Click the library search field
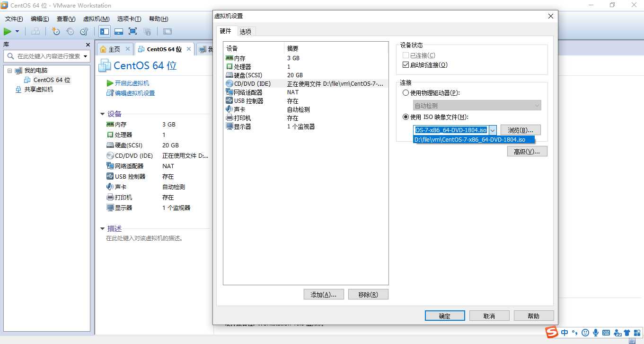644x344 pixels. pyautogui.click(x=45, y=56)
